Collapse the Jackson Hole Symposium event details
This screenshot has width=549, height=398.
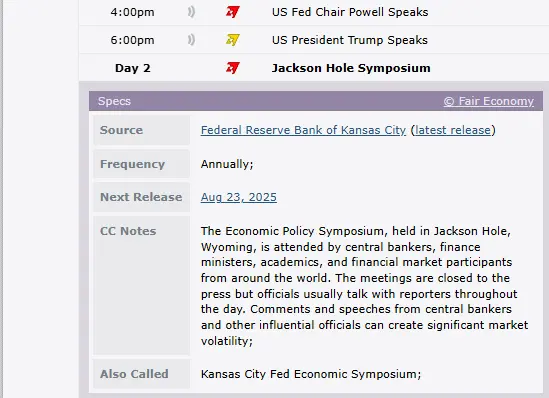tap(351, 68)
